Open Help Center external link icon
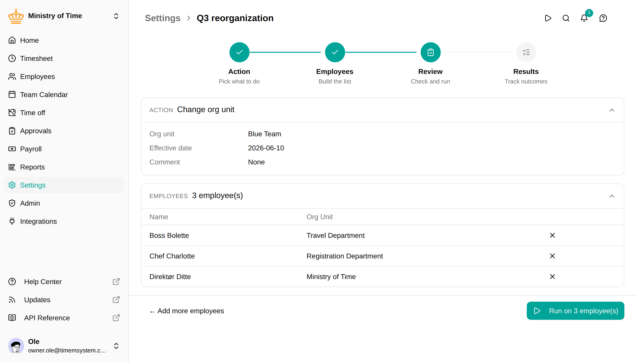The height and width of the screenshot is (362, 644). [116, 282]
